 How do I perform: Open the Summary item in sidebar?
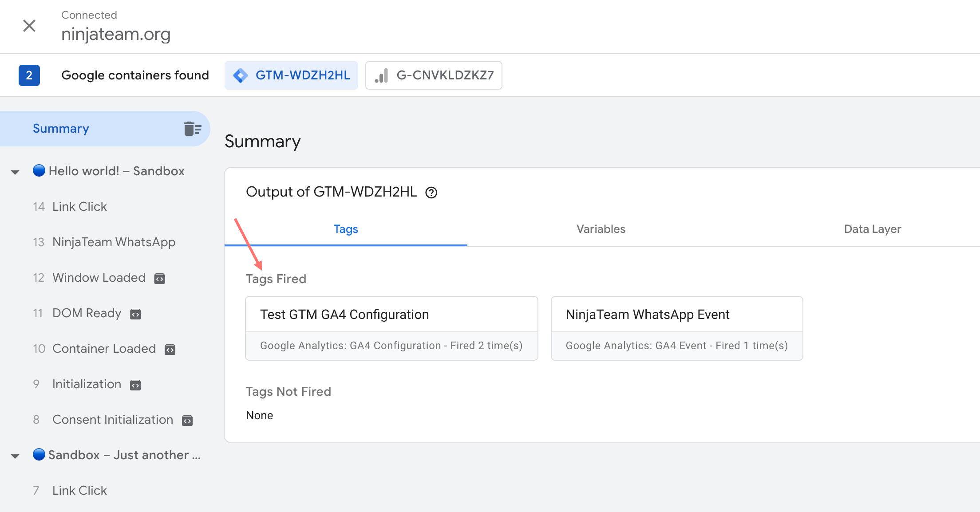tap(105, 129)
